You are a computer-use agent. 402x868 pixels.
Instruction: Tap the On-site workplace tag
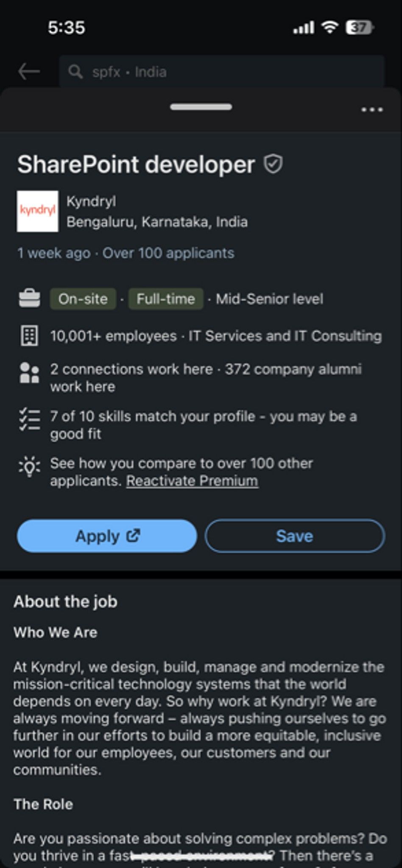83,299
